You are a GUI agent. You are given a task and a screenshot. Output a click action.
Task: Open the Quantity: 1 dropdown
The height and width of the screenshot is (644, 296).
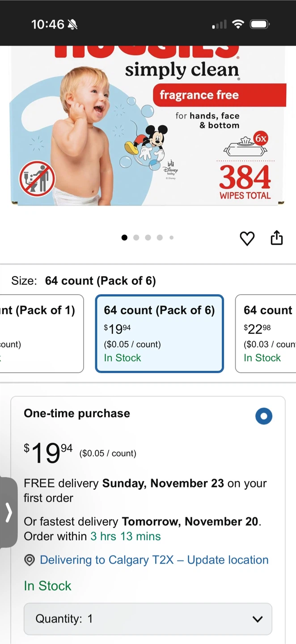(x=148, y=619)
